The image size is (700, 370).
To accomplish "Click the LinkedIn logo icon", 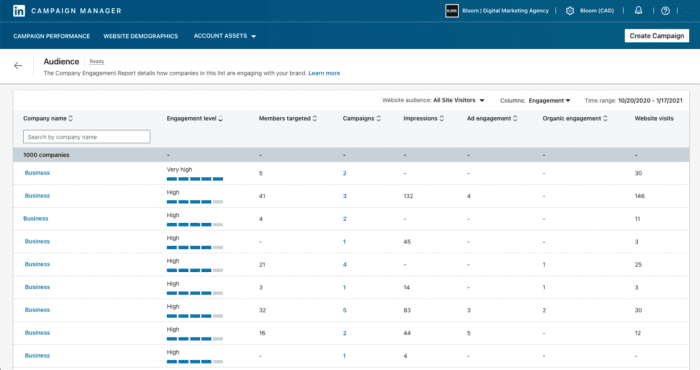I will click(x=19, y=11).
